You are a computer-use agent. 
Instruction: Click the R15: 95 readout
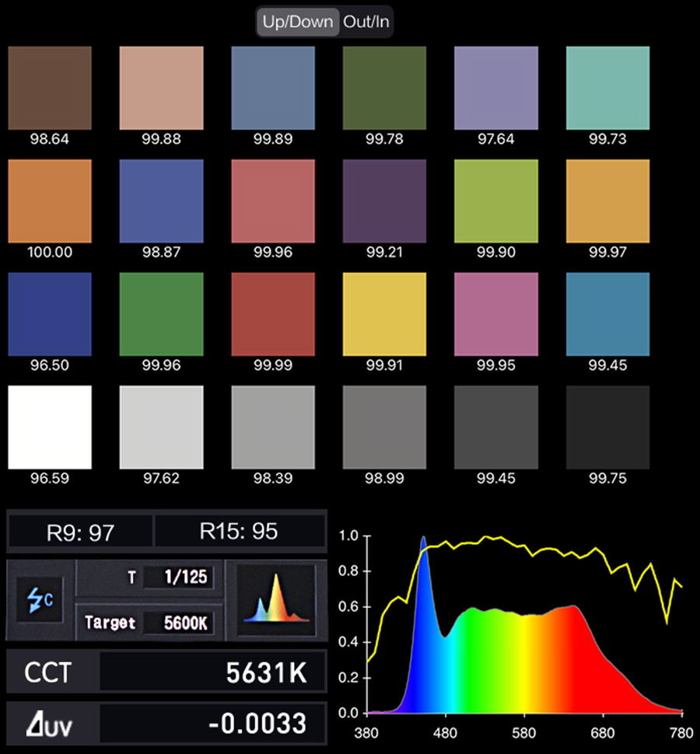click(239, 532)
